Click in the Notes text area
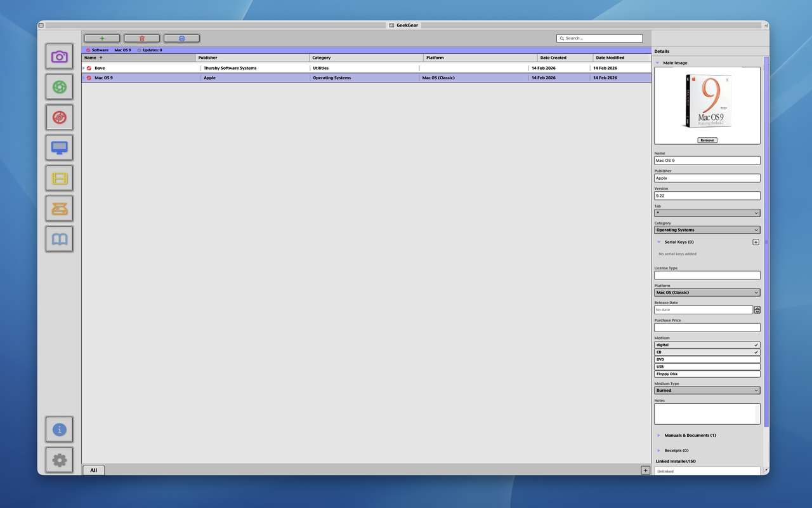The image size is (812, 508). click(x=707, y=414)
